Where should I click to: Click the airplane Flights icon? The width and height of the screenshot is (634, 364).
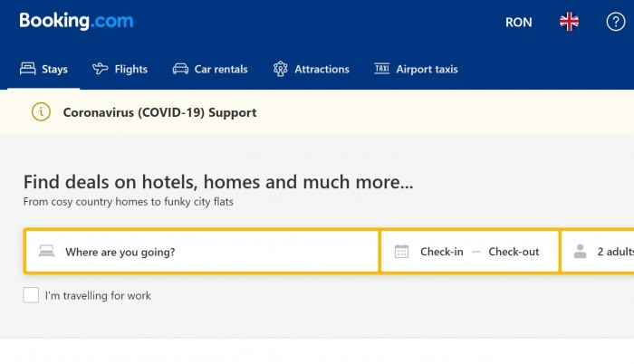101,69
